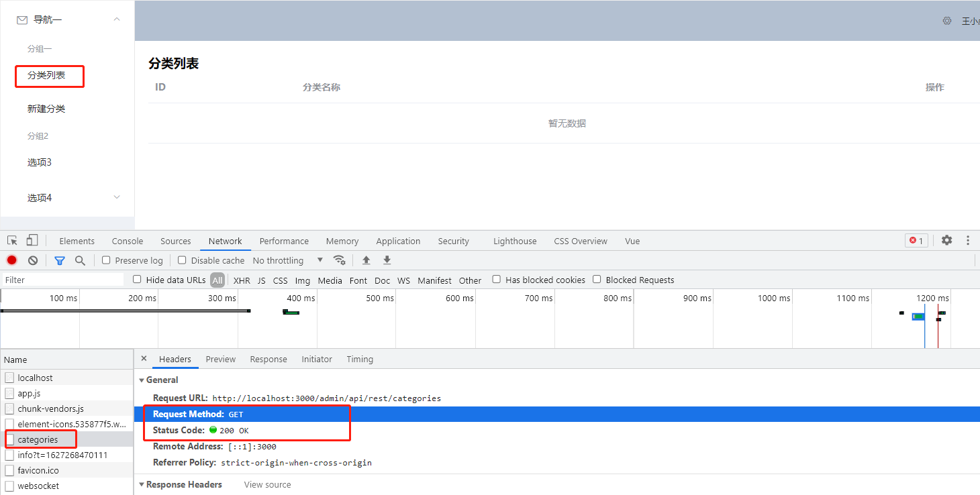The image size is (980, 495).
Task: Click View source link
Action: (268, 485)
